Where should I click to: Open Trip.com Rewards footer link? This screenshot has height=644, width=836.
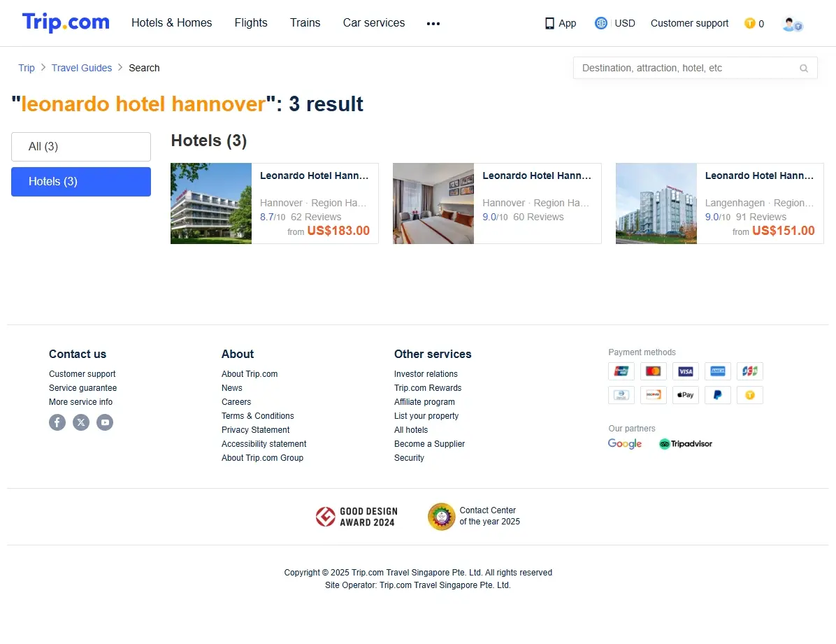pos(428,388)
